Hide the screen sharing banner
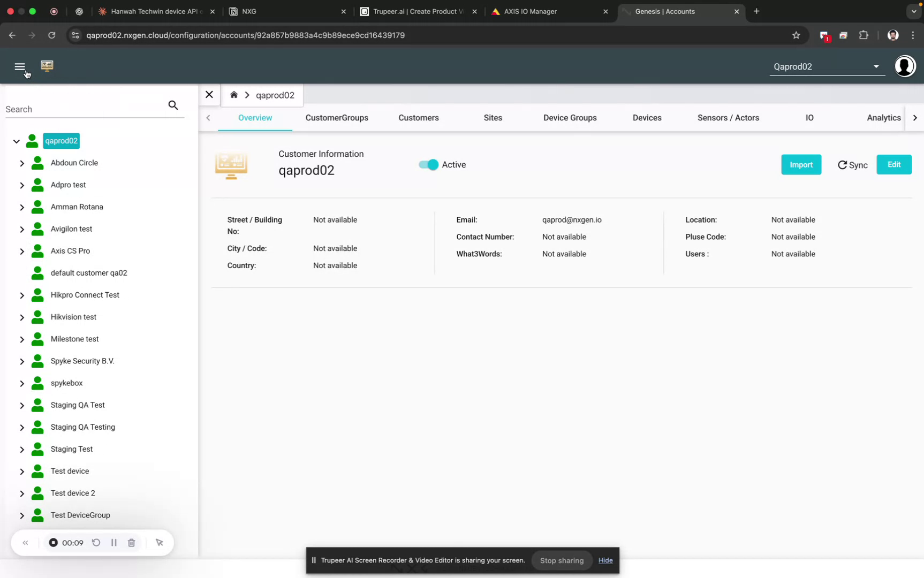This screenshot has height=578, width=924. [x=605, y=560]
